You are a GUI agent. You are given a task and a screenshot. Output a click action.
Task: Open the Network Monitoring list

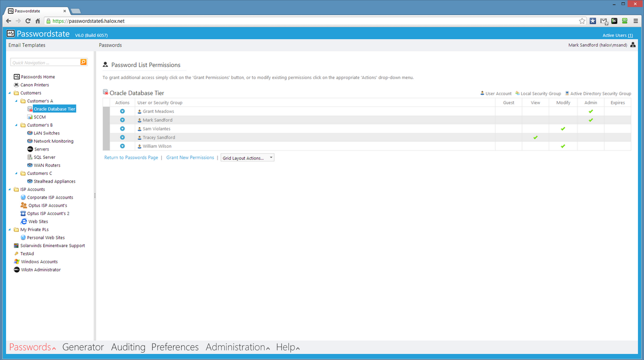coord(53,141)
